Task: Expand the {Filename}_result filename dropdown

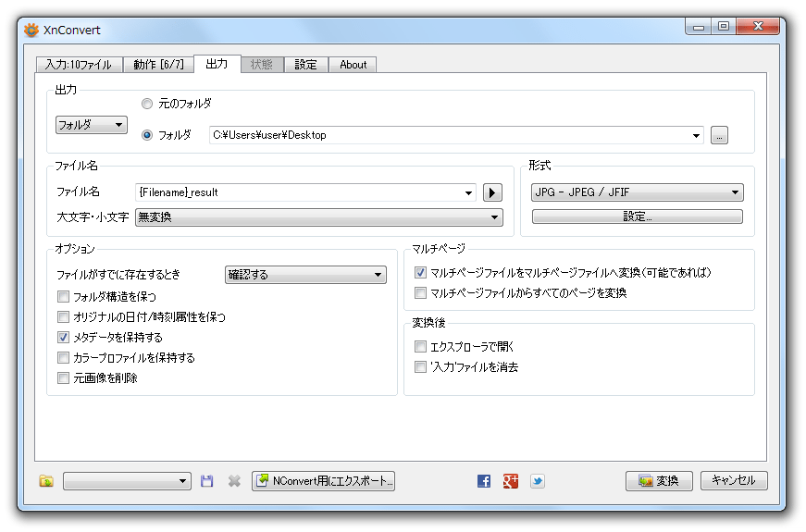Action: pos(468,193)
